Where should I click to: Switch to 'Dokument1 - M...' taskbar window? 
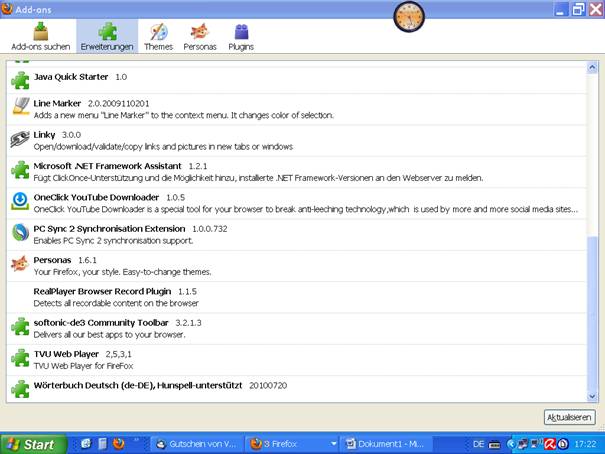coord(387,444)
